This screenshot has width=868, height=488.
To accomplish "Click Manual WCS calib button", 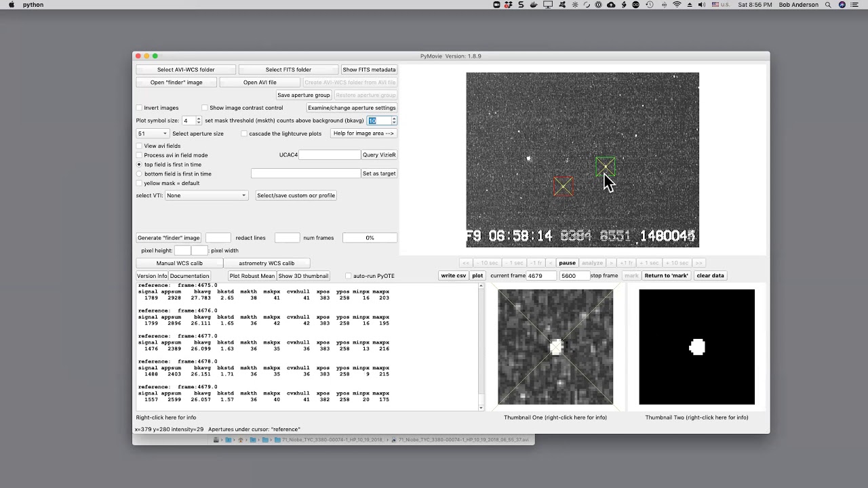I will tap(180, 263).
